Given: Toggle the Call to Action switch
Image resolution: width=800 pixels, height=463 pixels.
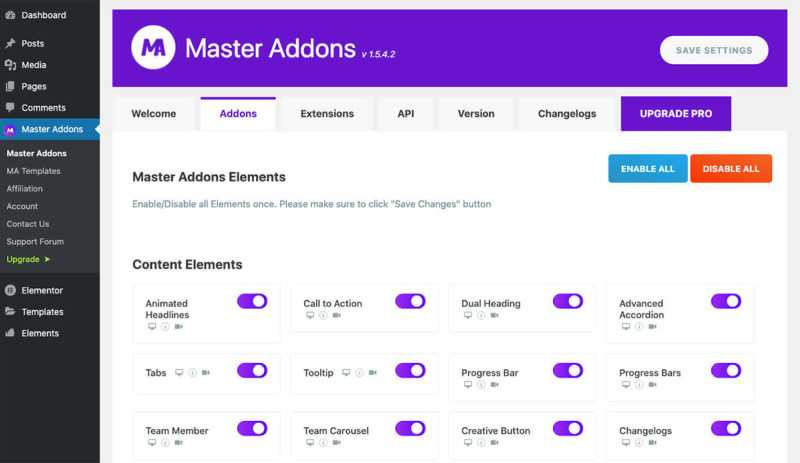Looking at the screenshot, I should (x=410, y=301).
